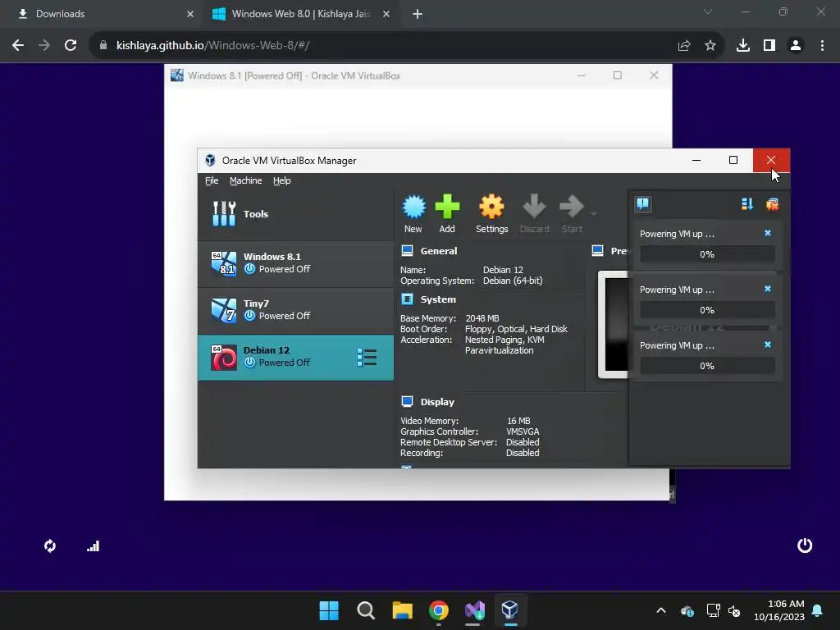Screen dimensions: 840x630
Task: Clear all notifications with delete icon
Action: pos(772,203)
